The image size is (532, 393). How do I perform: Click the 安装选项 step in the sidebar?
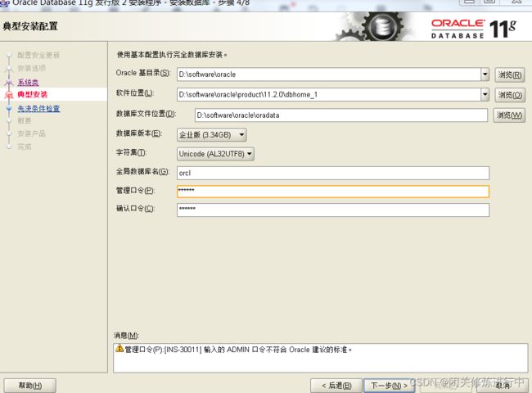[x=32, y=68]
